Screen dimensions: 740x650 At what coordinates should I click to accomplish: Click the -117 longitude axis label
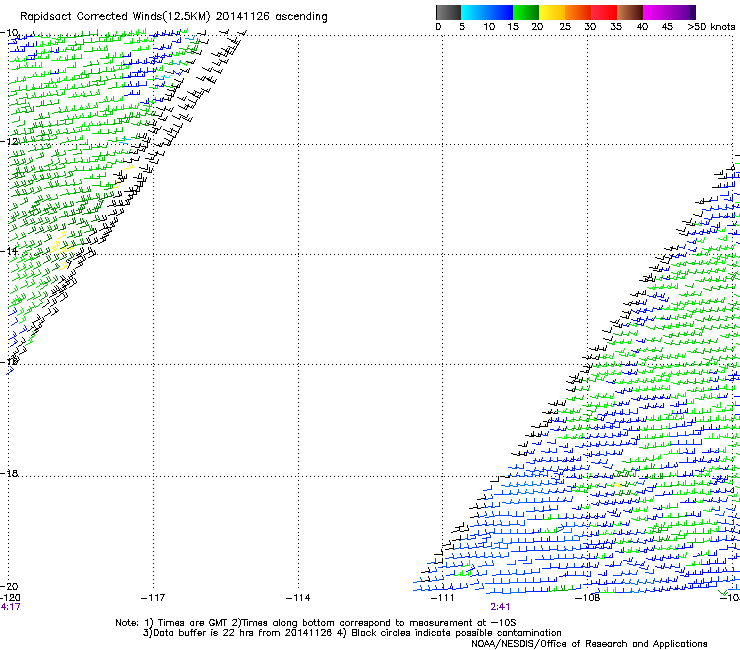pyautogui.click(x=153, y=598)
